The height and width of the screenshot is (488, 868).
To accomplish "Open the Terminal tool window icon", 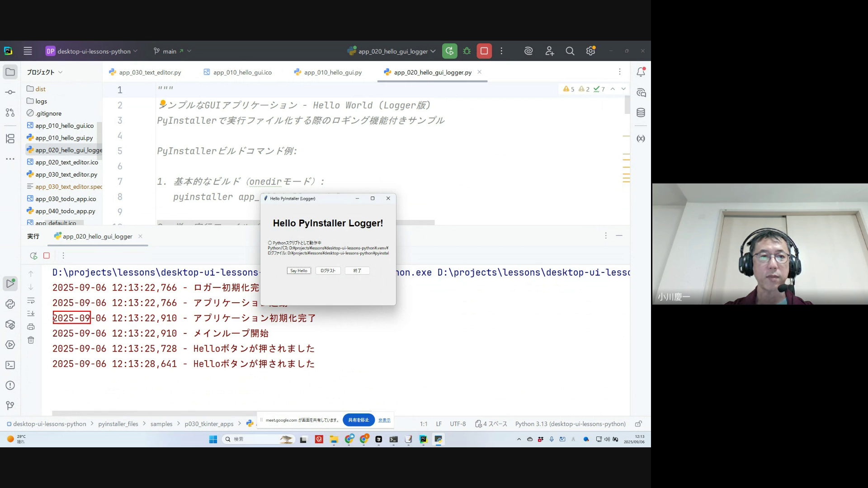I will 10,365.
